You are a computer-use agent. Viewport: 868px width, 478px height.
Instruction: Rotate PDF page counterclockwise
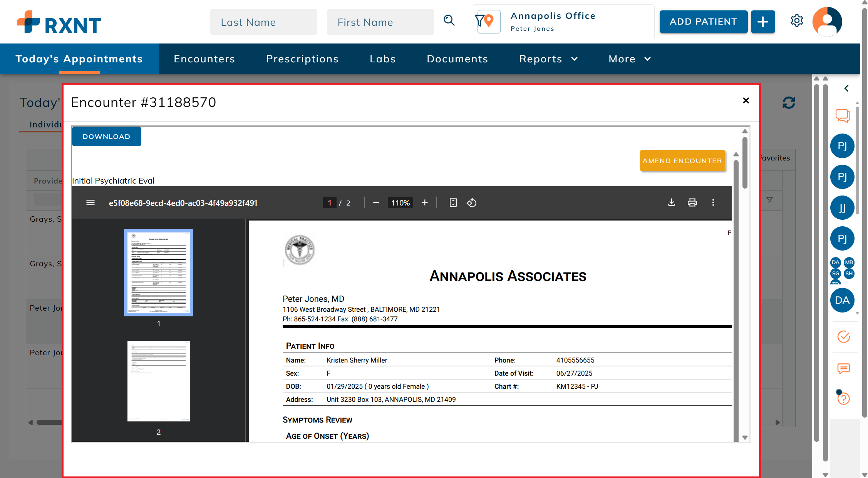(x=471, y=203)
